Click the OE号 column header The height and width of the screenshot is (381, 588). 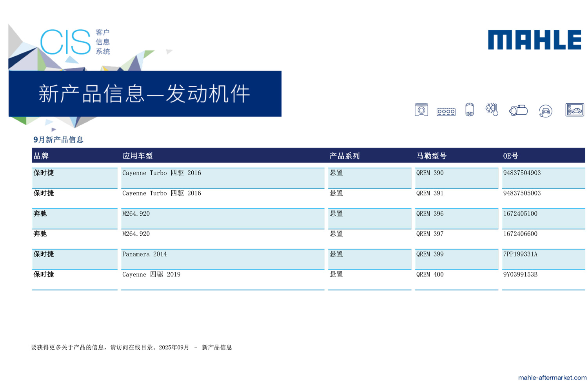510,156
